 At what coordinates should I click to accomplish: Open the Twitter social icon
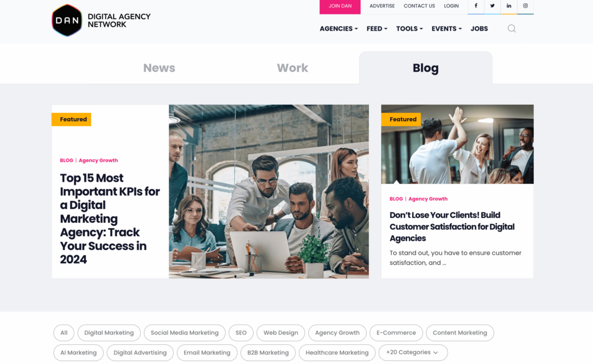point(492,6)
